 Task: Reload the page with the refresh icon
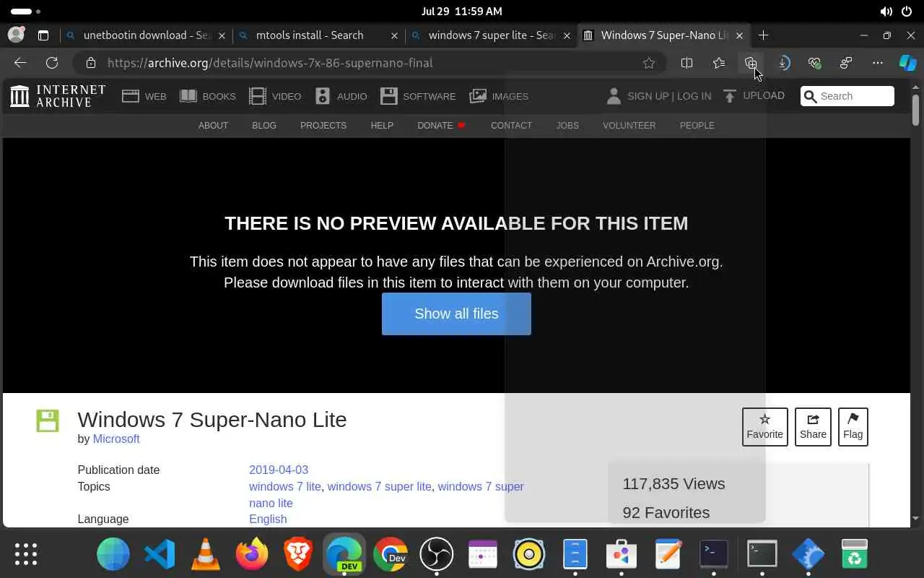(52, 63)
